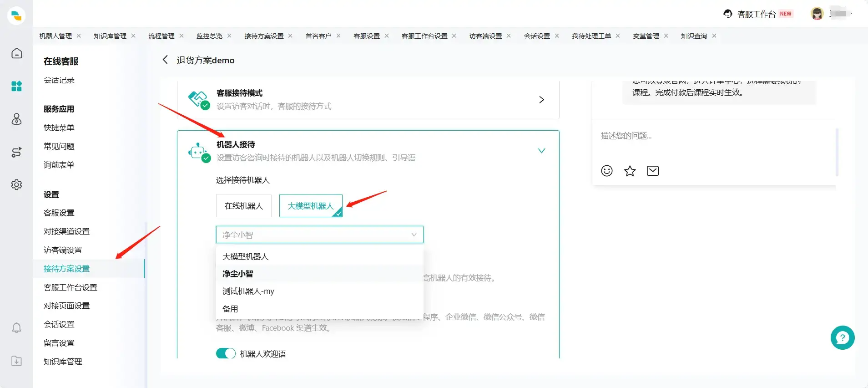Open 访客端设置 in the side menu

pyautogui.click(x=63, y=250)
